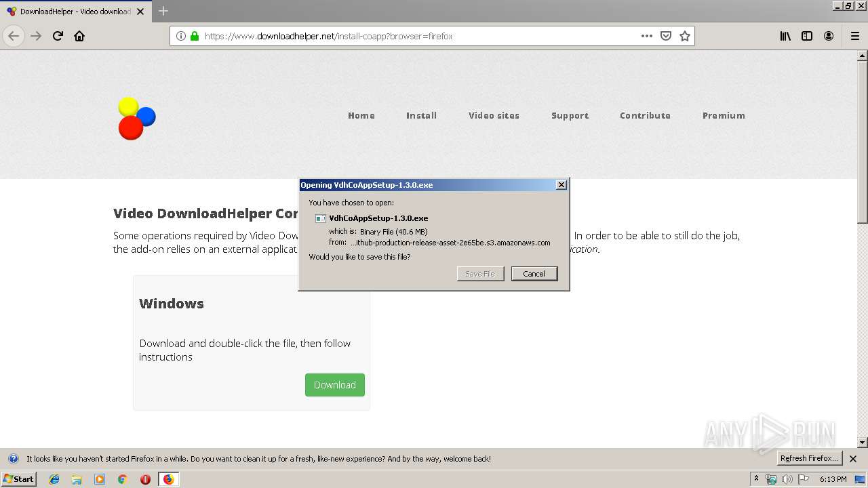Launch Chrome from the taskbar
This screenshot has height=488, width=868.
pos(123,479)
